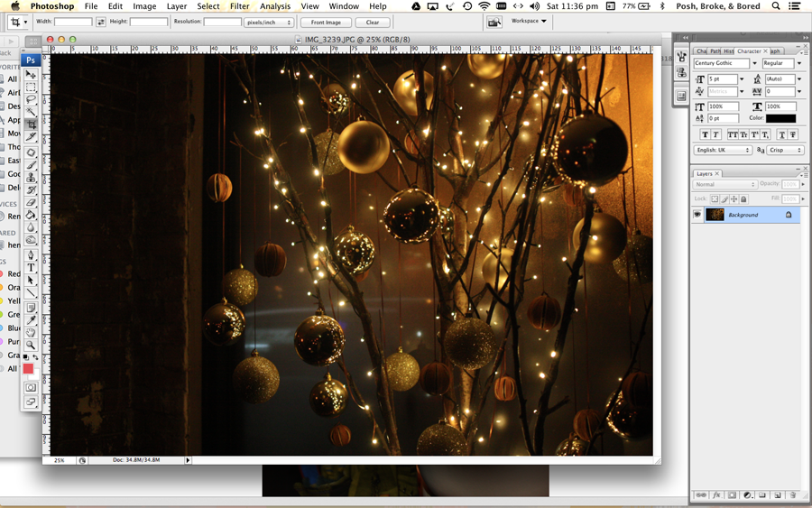
Task: Hide the Background layer with eye icon
Action: tap(697, 215)
